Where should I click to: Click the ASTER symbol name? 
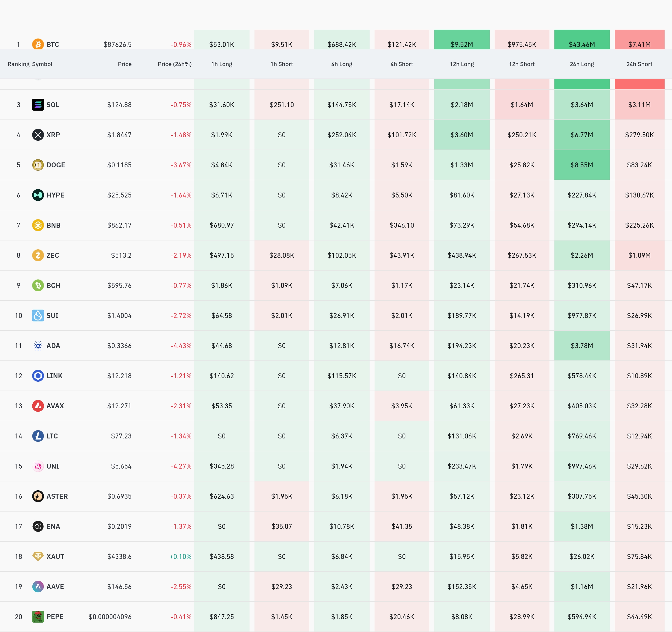(x=57, y=496)
